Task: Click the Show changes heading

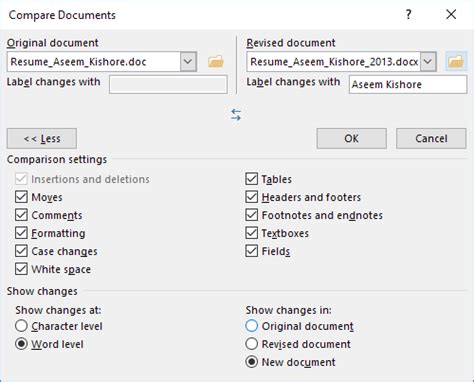Action: [42, 291]
